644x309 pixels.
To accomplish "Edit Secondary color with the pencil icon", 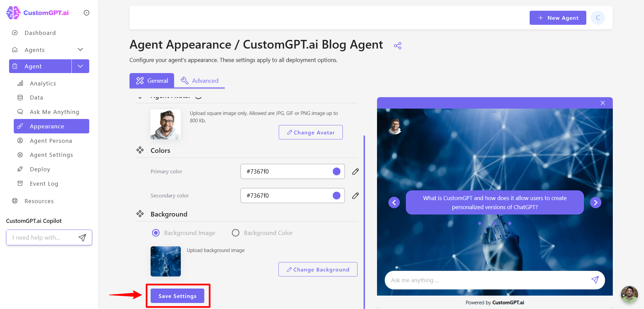I will click(356, 196).
